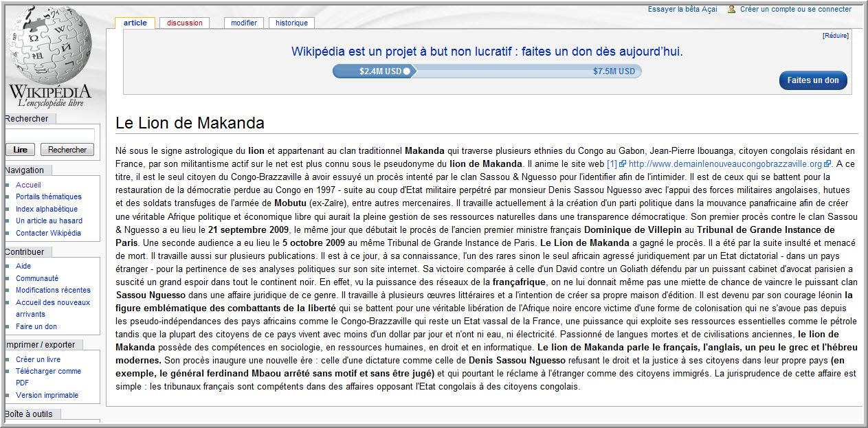Switch to the discussion tab
This screenshot has width=868, height=428.
coord(185,23)
